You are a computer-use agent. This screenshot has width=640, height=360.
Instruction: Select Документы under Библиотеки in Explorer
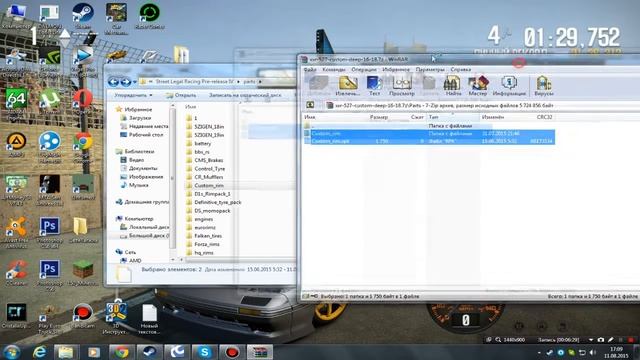[x=143, y=168]
